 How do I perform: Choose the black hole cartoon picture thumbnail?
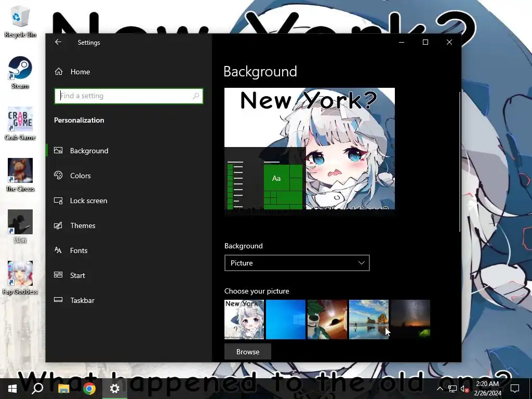click(327, 320)
